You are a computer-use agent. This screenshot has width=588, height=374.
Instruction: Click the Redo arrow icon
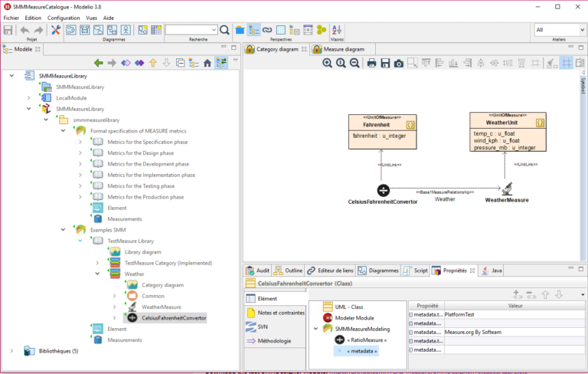38,30
